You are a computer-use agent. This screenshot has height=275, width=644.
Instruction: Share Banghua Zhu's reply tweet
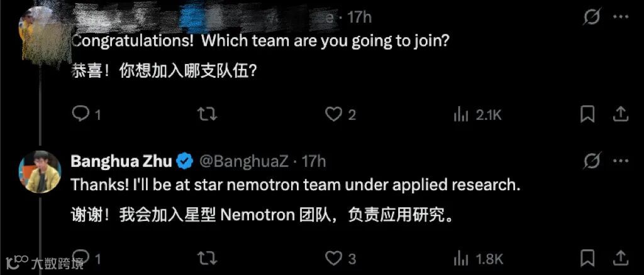(621, 257)
